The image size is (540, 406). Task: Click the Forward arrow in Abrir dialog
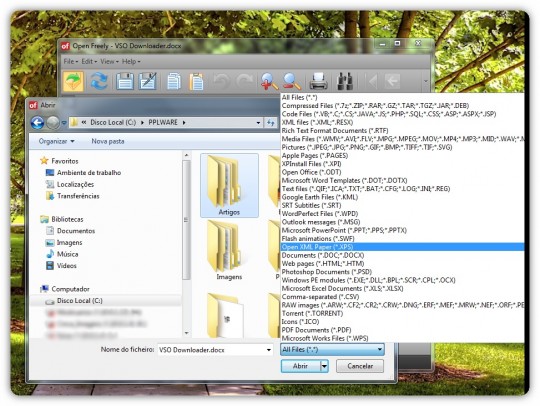(53, 123)
